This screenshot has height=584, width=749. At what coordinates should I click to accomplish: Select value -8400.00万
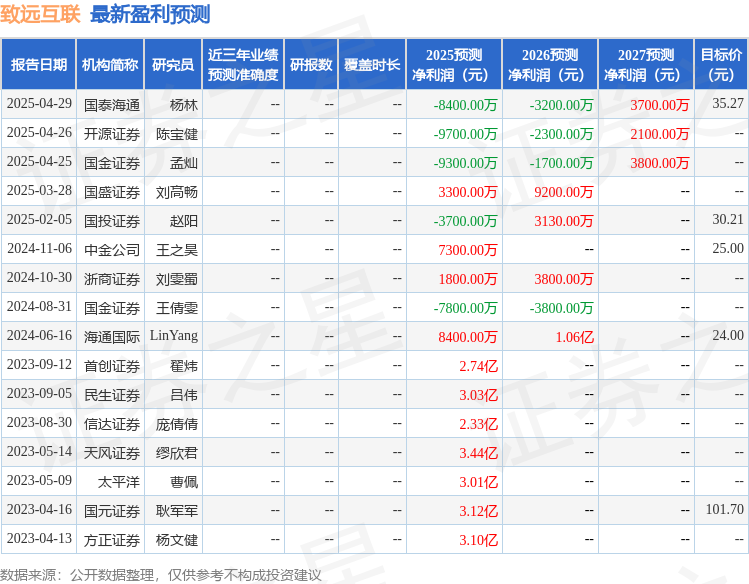pos(465,105)
